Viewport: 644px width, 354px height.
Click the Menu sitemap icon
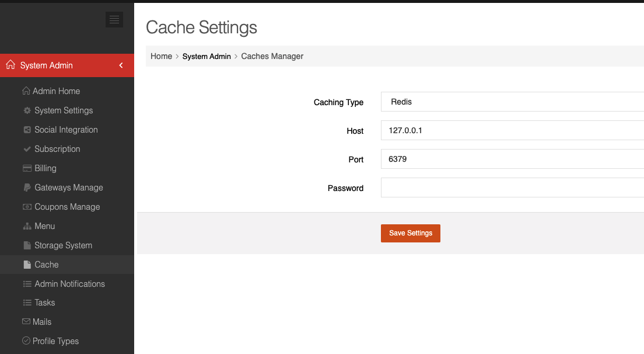[27, 226]
